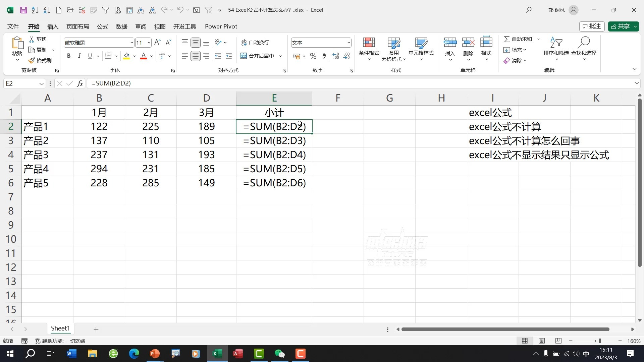Click the Borders icon
The image size is (644, 362).
click(x=108, y=56)
